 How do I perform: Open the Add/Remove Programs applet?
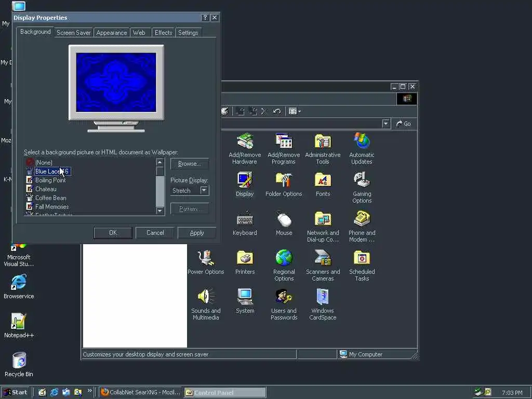click(x=284, y=149)
